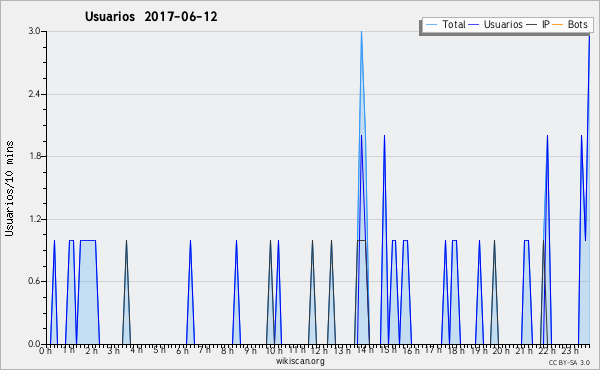Click the '6 h' x-axis label

coord(182,351)
